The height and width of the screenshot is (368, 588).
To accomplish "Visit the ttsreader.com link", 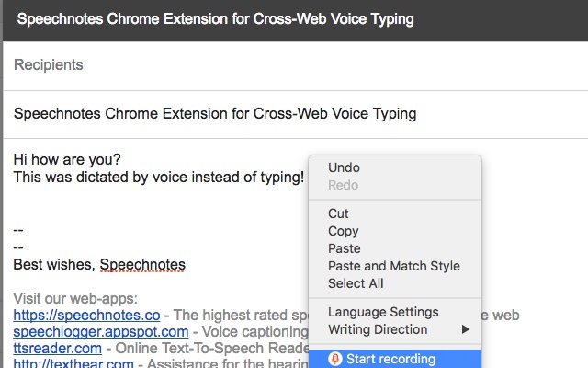I will [57, 348].
